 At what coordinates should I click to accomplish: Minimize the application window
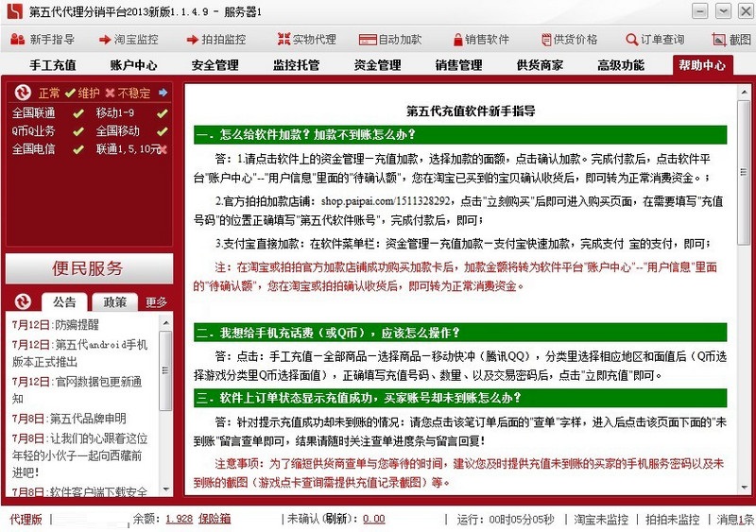(700, 10)
